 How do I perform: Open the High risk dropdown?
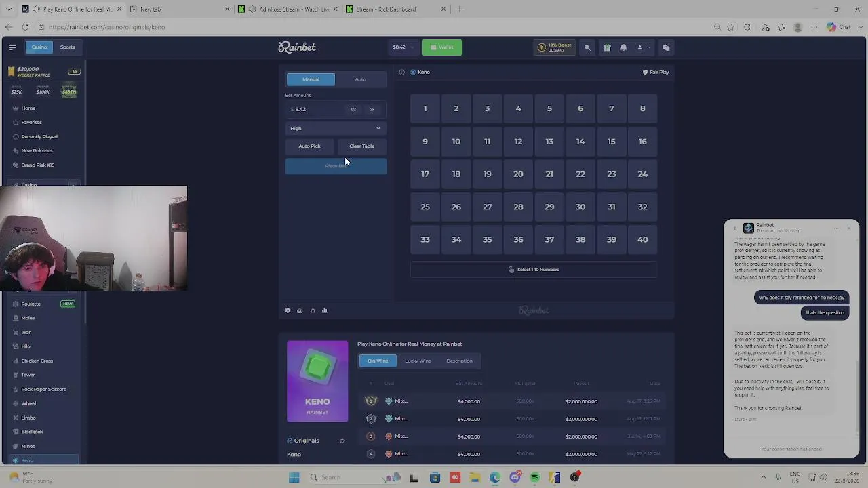point(336,128)
